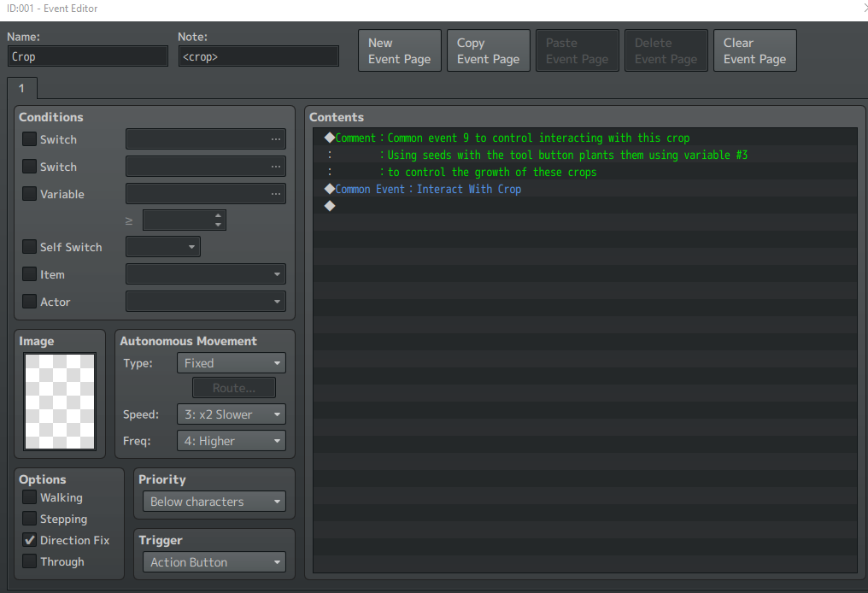Enable the Walking option checkbox

(29, 497)
